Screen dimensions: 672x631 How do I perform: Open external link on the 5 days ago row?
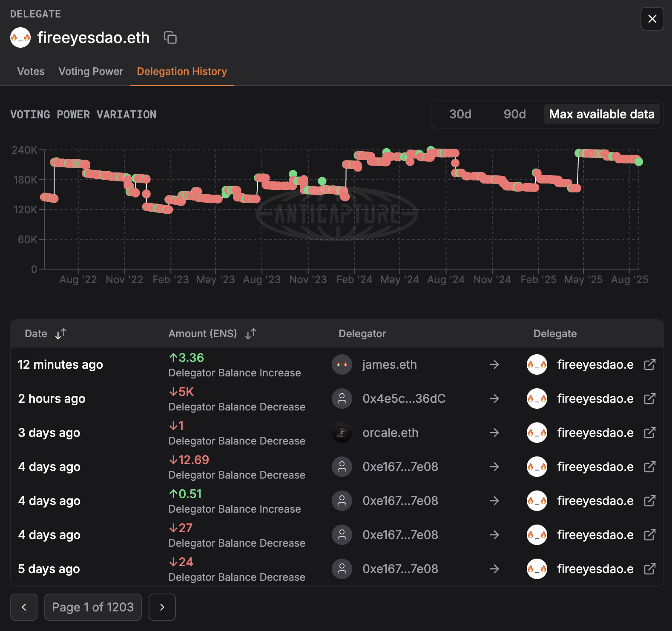[649, 569]
